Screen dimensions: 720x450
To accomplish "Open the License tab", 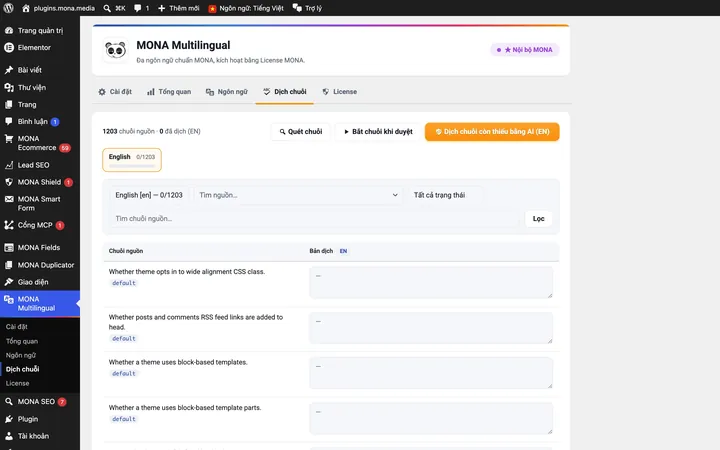I will pyautogui.click(x=339, y=92).
